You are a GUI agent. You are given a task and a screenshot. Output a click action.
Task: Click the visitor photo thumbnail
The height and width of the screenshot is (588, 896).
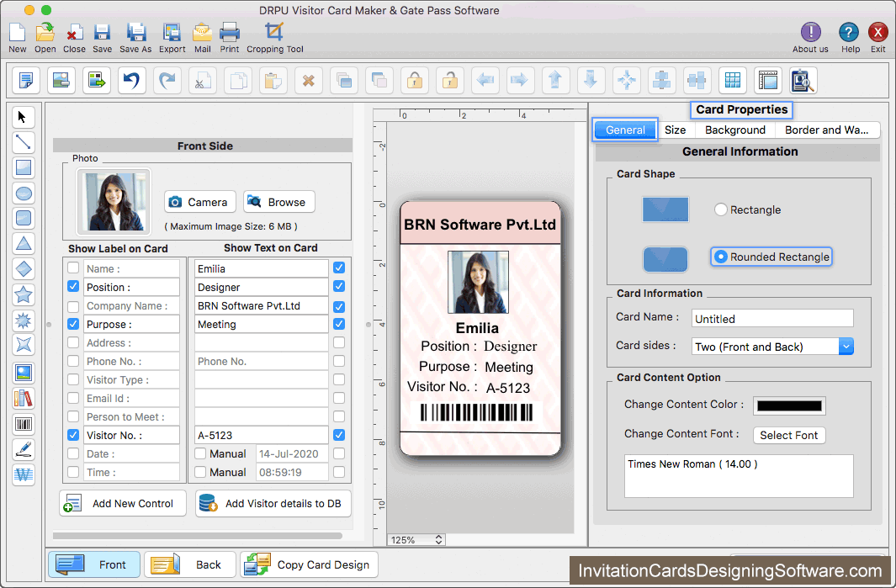114,202
